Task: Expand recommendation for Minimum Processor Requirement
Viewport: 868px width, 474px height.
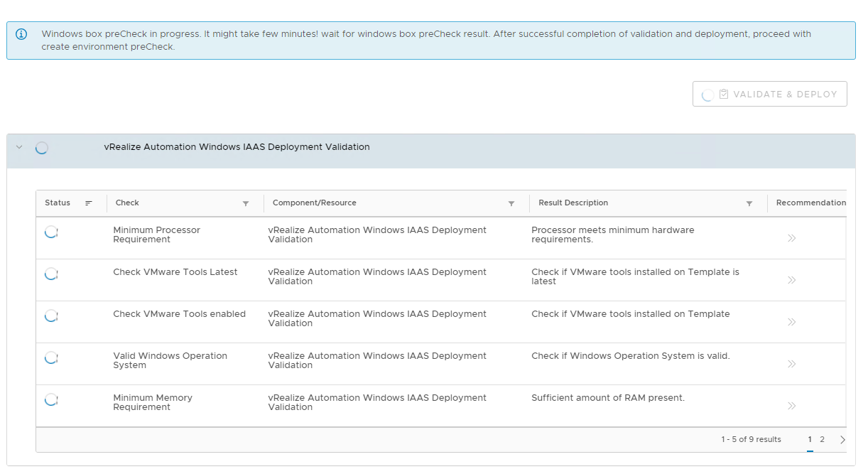Action: [791, 238]
